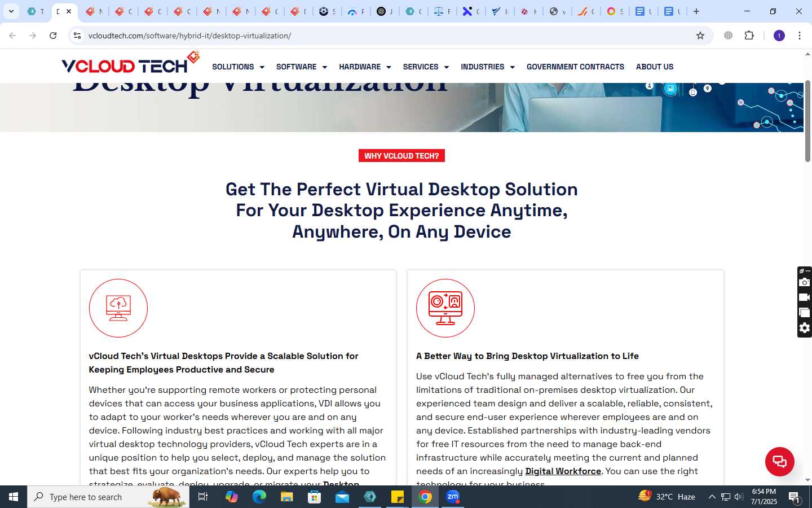Switch to the tab with blue X icon
The width and height of the screenshot is (812, 508).
[x=471, y=11]
